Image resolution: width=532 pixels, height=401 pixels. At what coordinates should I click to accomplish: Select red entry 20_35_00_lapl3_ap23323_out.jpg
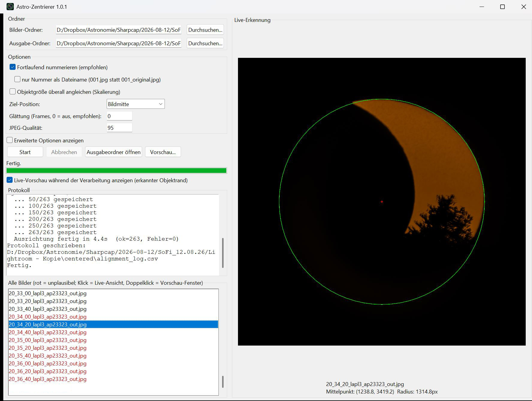113,340
